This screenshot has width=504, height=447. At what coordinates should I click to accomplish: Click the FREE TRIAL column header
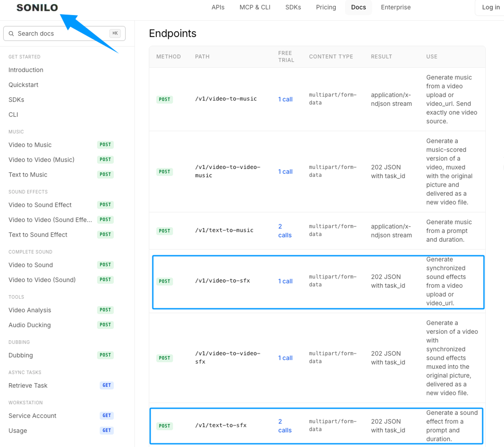pos(286,57)
